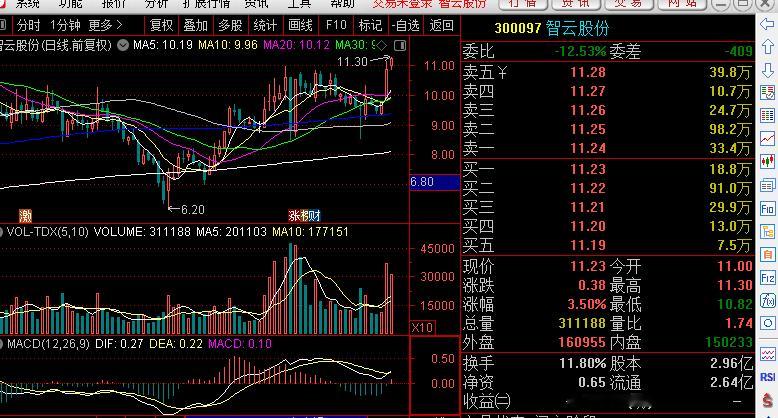This screenshot has width=778, height=418.
Task: Click stock title 300097 智云股份
Action: (x=552, y=28)
